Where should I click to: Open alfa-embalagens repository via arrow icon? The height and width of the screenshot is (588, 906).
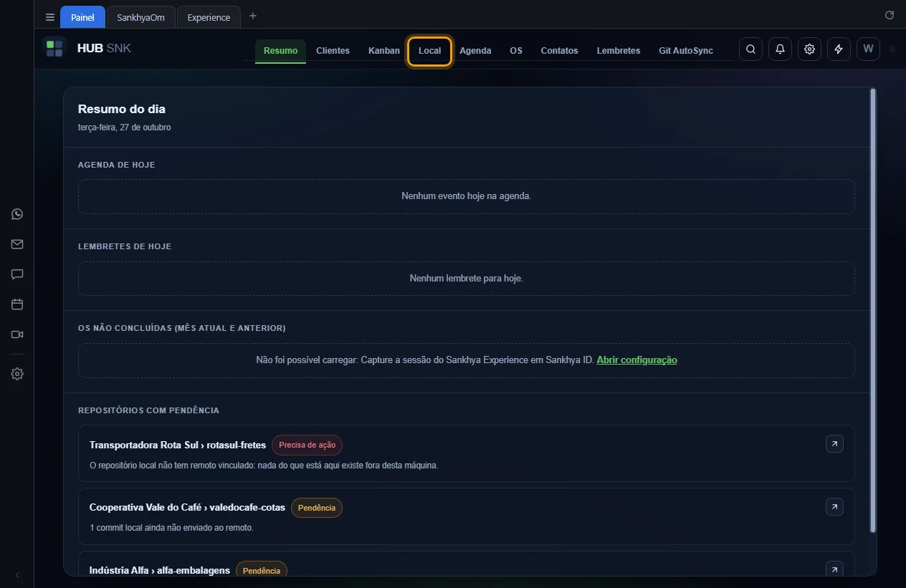[x=834, y=569]
